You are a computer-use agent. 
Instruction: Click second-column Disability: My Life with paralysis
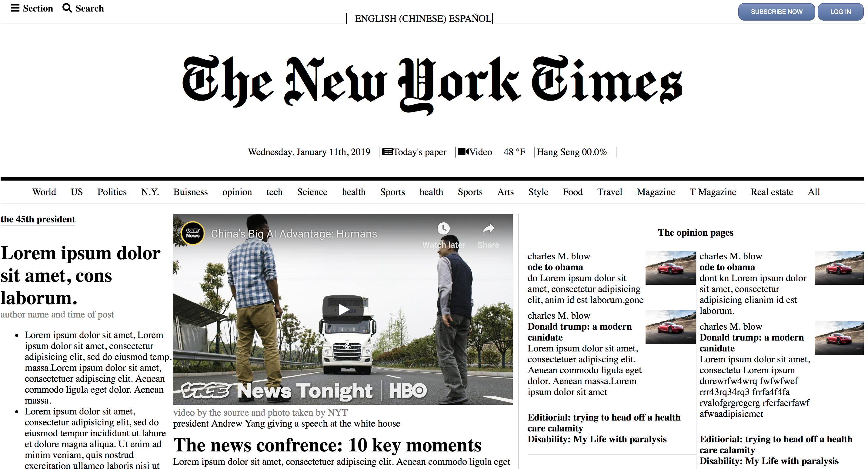(x=769, y=461)
